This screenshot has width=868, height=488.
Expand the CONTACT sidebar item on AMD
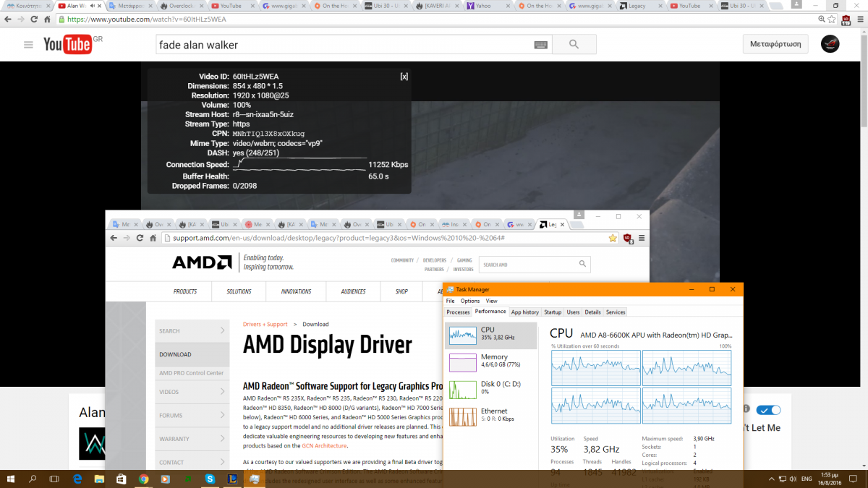(x=192, y=462)
